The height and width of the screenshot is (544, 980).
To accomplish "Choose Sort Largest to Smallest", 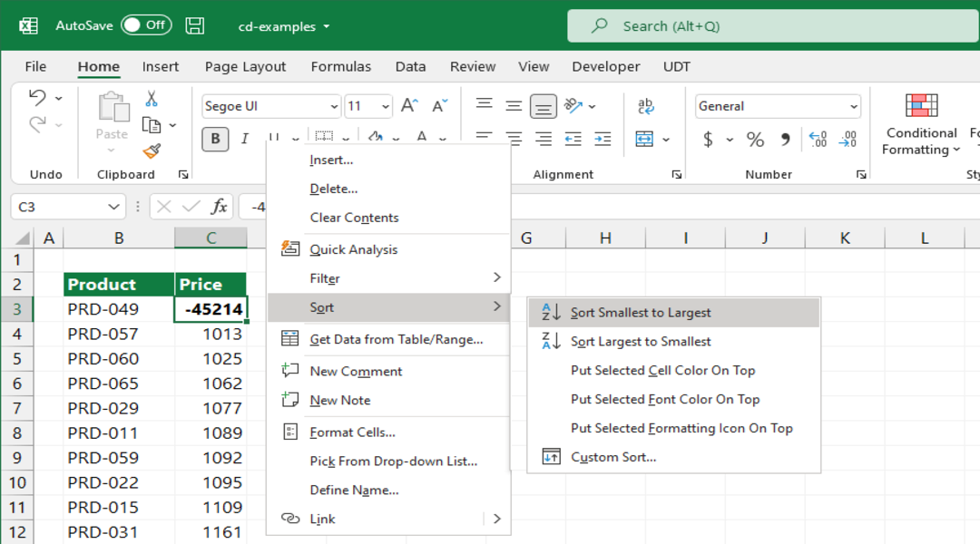I will click(641, 342).
